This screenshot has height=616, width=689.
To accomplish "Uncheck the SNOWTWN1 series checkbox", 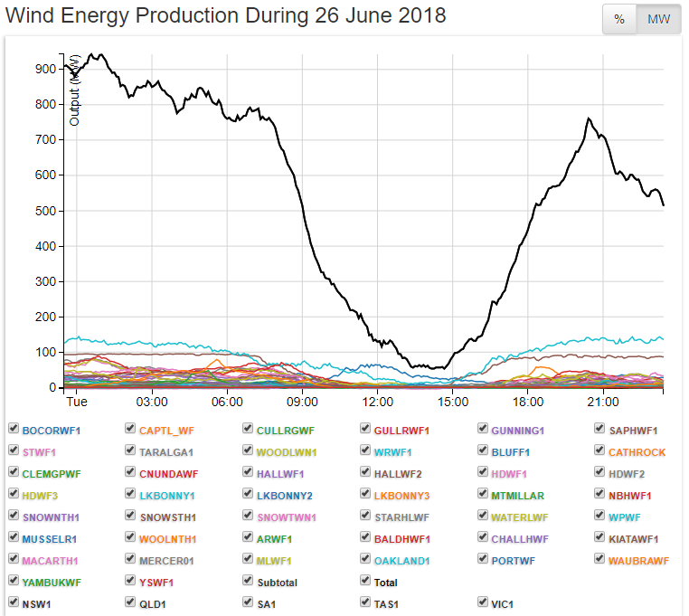I will pyautogui.click(x=248, y=516).
